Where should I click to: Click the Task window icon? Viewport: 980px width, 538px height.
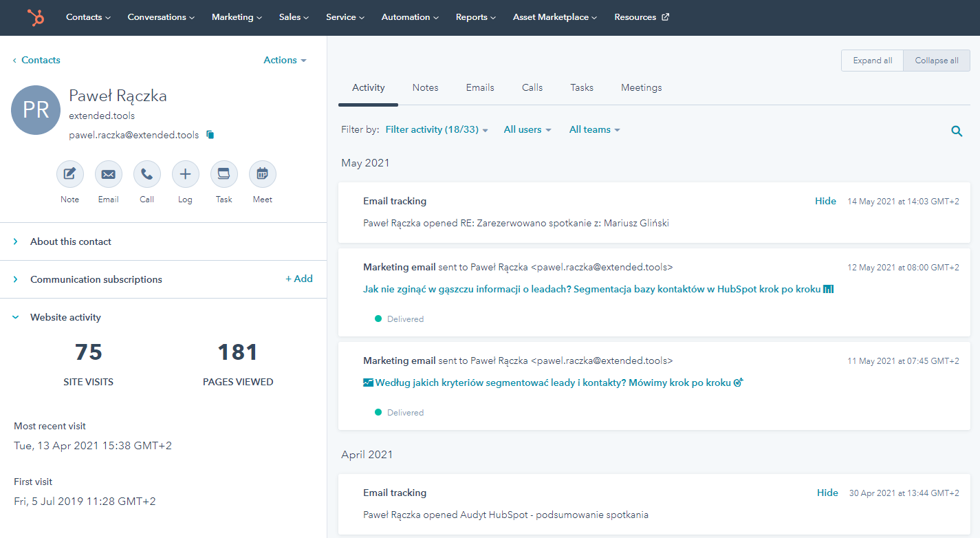224,175
